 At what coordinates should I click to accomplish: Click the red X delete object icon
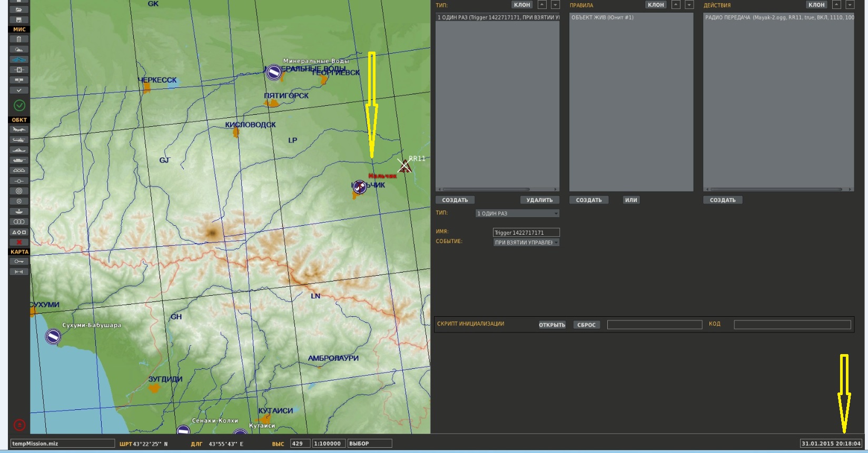(19, 242)
